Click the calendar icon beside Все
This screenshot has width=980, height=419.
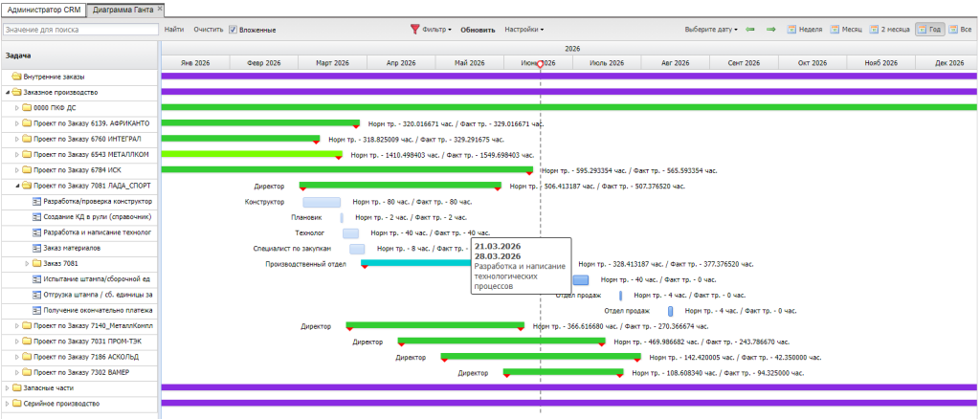point(953,30)
